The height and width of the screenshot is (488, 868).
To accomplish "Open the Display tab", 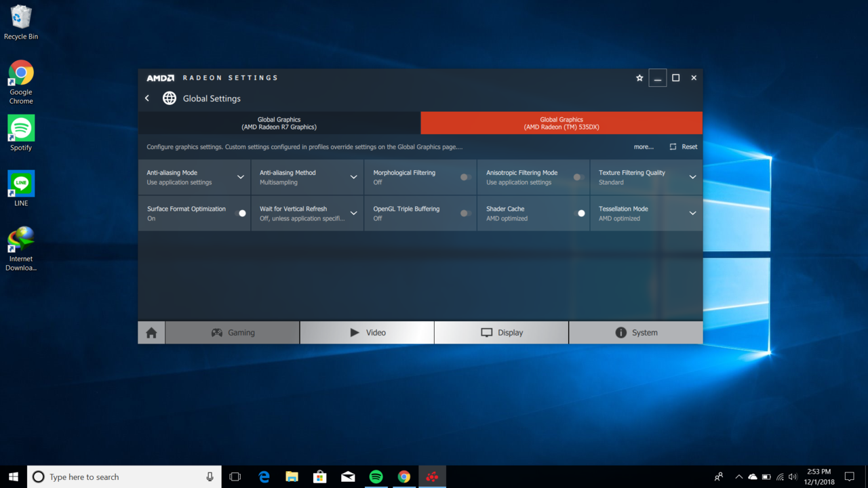I will click(501, 333).
